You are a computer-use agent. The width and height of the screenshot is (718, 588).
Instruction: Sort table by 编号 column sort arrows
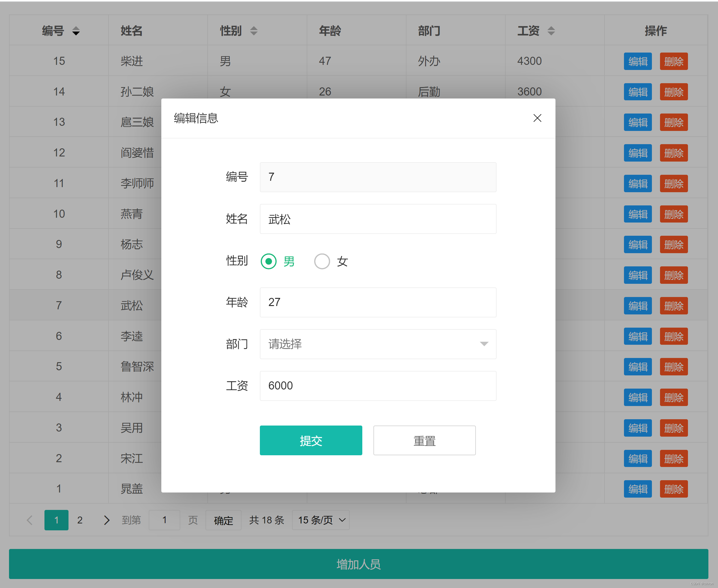[x=76, y=31]
